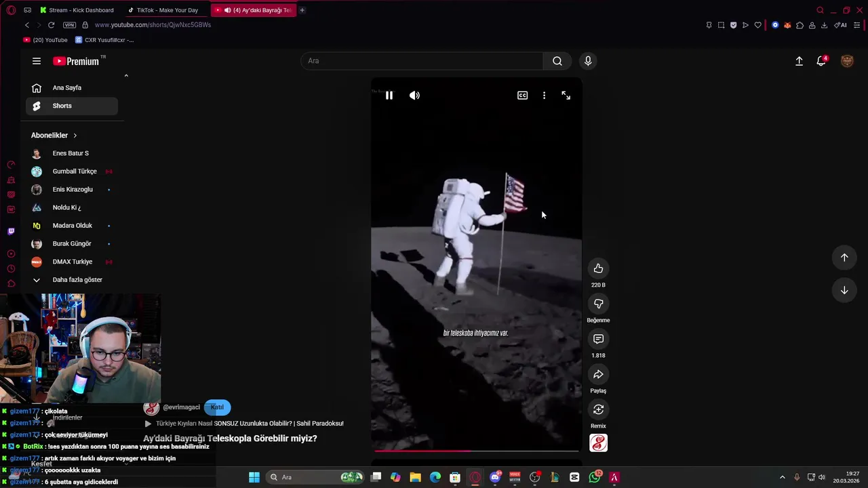Screen dimensions: 868x488
Task: Click the YouTube search magnifier button
Action: (x=557, y=61)
